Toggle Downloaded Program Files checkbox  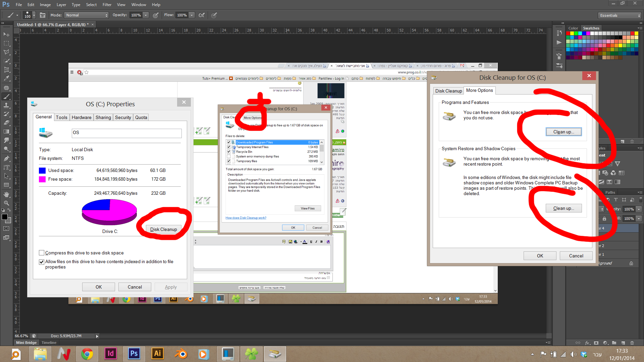(x=229, y=142)
